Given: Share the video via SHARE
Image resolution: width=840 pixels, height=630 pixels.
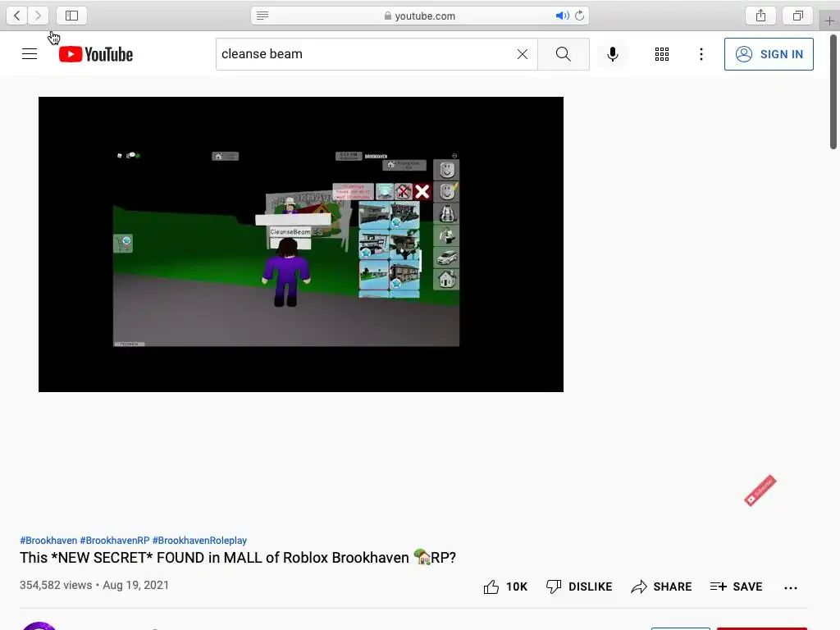Looking at the screenshot, I should 661,587.
